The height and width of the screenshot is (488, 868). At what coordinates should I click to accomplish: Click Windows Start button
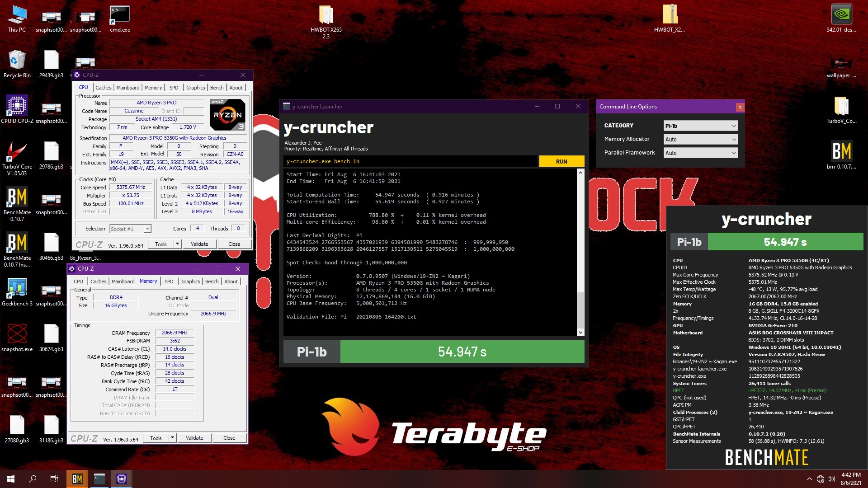(x=11, y=479)
